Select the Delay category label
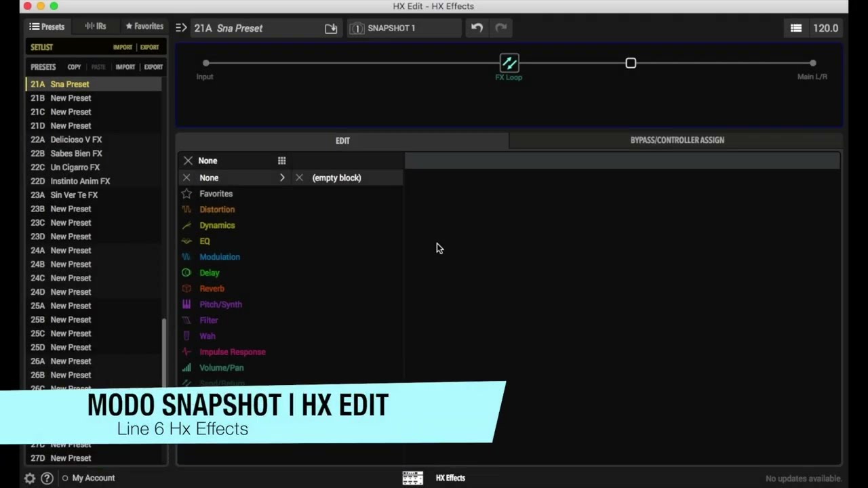The width and height of the screenshot is (868, 488). tap(210, 272)
